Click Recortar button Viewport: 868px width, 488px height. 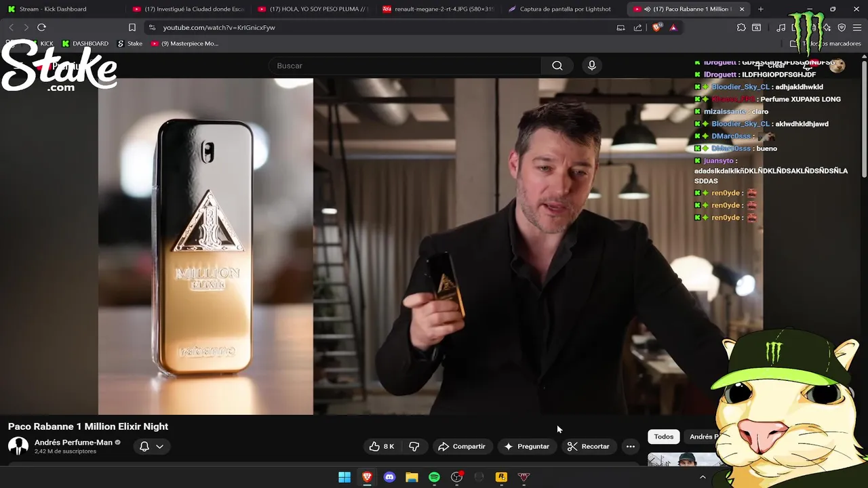click(x=589, y=446)
